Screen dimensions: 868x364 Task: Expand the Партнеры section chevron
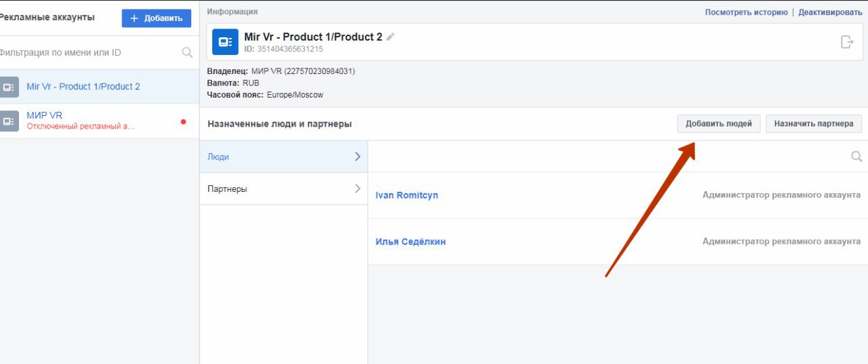(x=358, y=189)
